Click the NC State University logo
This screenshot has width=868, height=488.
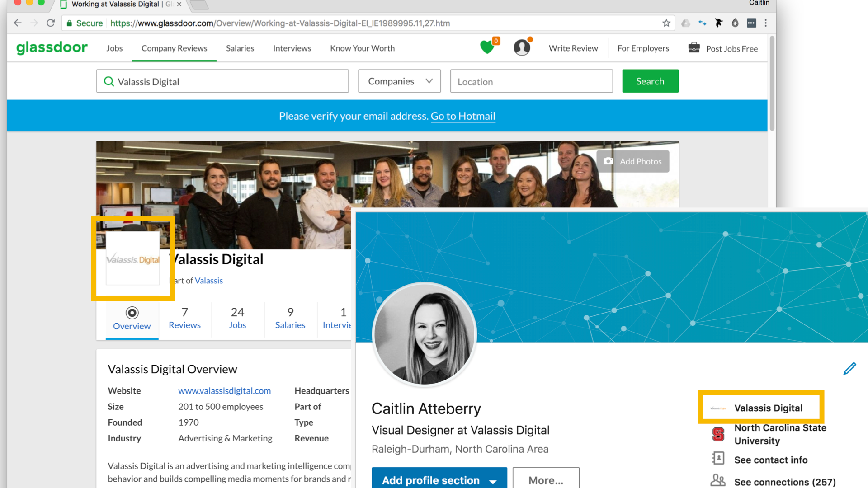coord(718,434)
